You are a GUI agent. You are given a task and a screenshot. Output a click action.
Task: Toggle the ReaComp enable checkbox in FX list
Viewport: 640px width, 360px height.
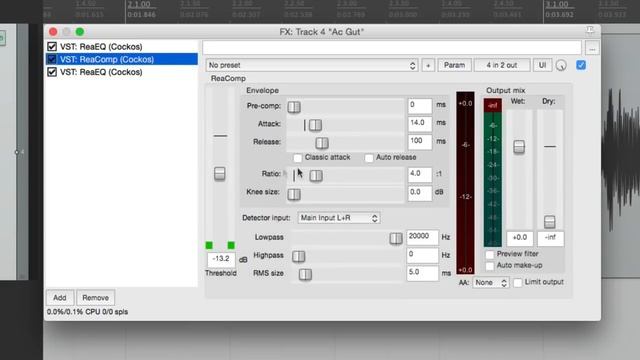[x=52, y=59]
